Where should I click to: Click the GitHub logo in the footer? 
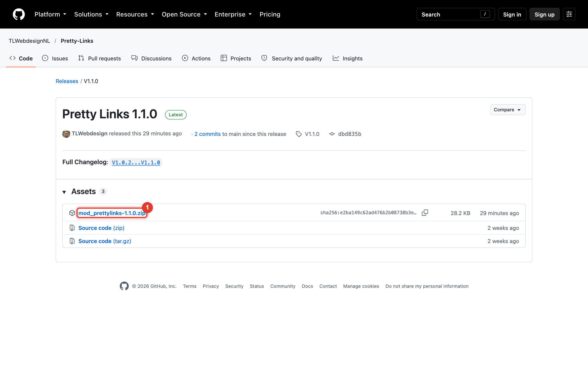(124, 286)
